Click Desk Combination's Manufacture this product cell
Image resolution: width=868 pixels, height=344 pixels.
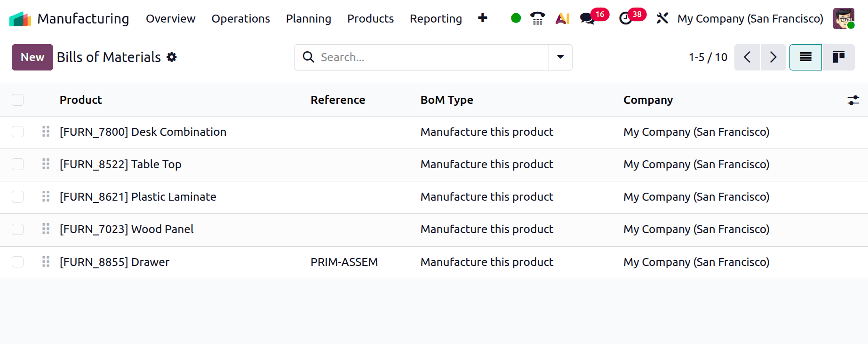pyautogui.click(x=487, y=132)
